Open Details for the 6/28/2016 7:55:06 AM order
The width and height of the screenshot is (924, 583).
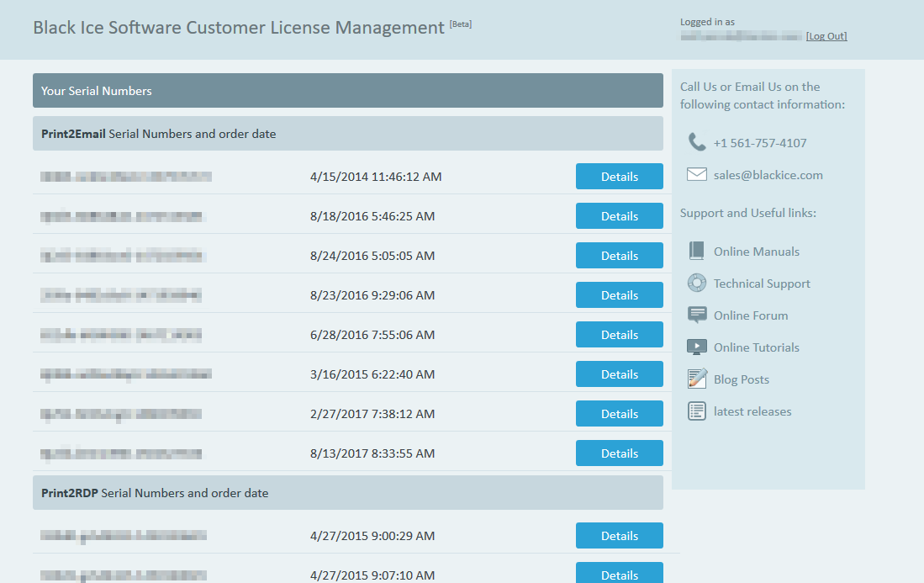(620, 334)
